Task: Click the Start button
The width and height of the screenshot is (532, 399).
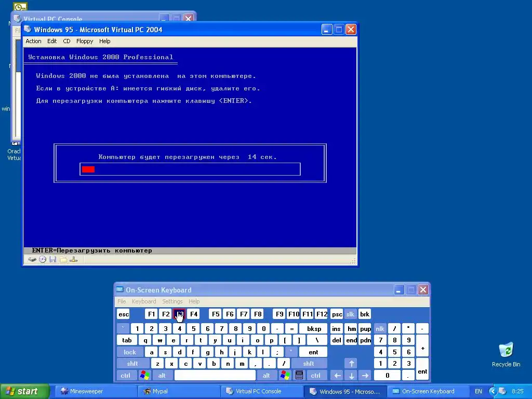Action: coord(24,391)
